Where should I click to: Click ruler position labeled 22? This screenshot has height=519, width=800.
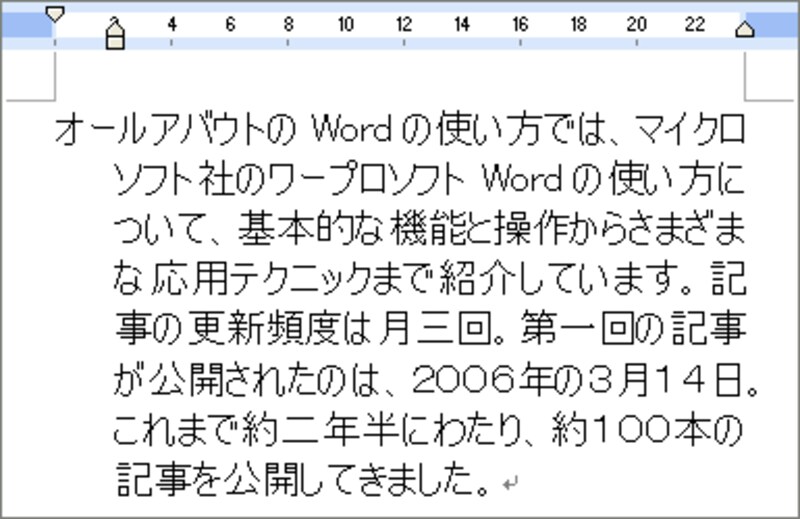pos(694,24)
